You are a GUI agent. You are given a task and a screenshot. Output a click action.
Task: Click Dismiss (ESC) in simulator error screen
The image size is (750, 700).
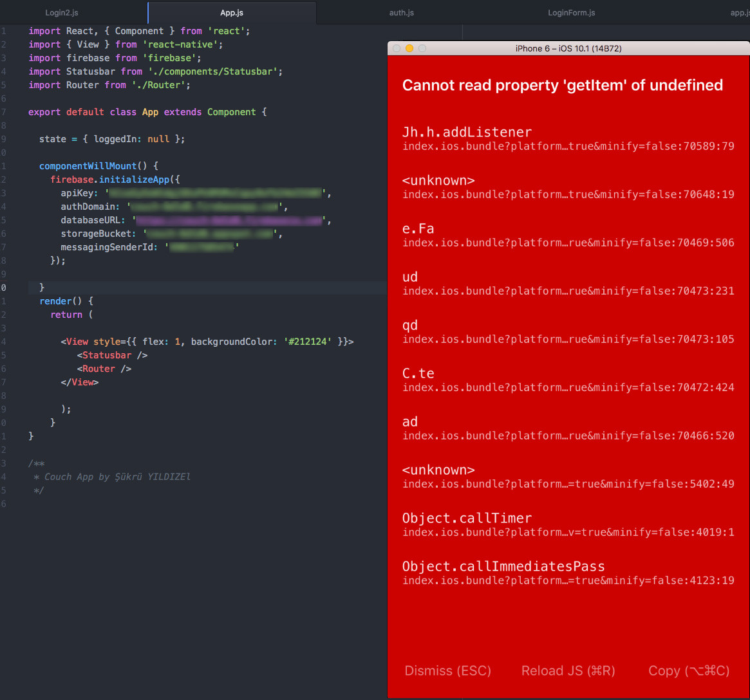(x=447, y=670)
